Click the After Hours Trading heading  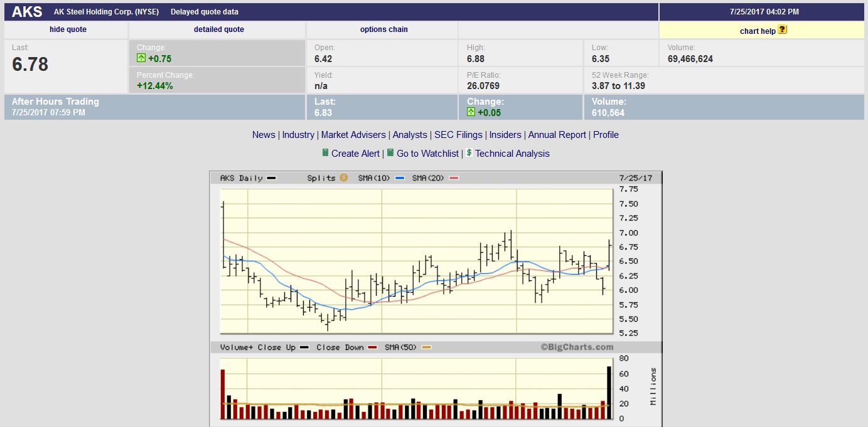pyautogui.click(x=55, y=102)
